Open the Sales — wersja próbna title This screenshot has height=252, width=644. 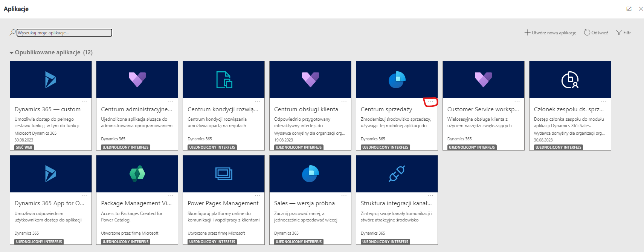pos(304,203)
